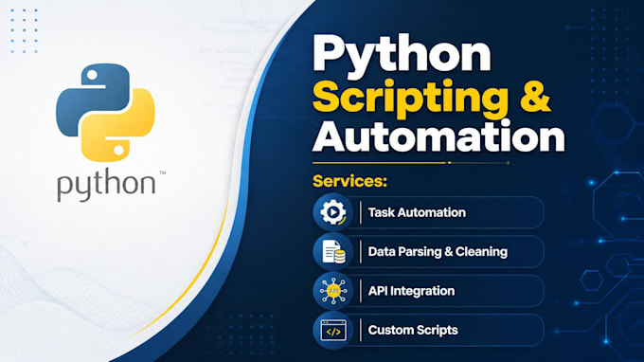This screenshot has height=362, width=644.
Task: Select the Task Automation service row
Action: [428, 212]
